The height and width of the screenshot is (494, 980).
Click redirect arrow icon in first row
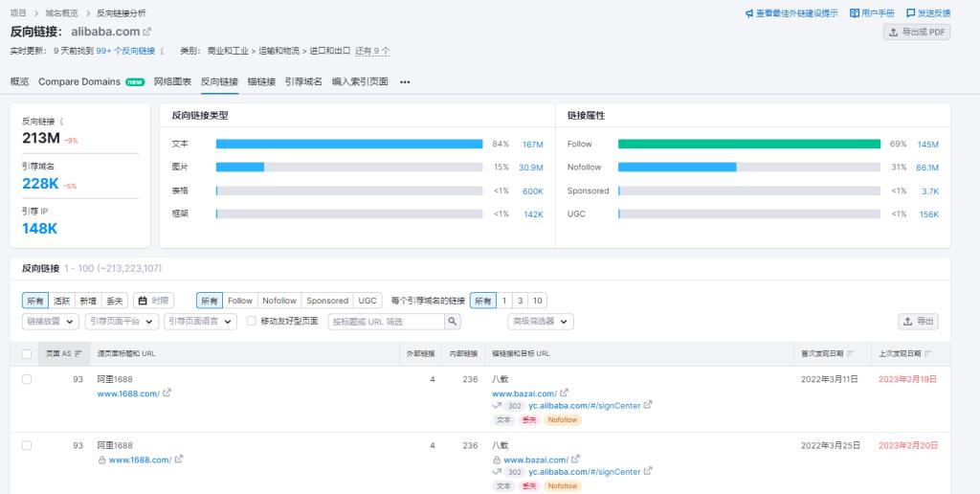point(497,405)
